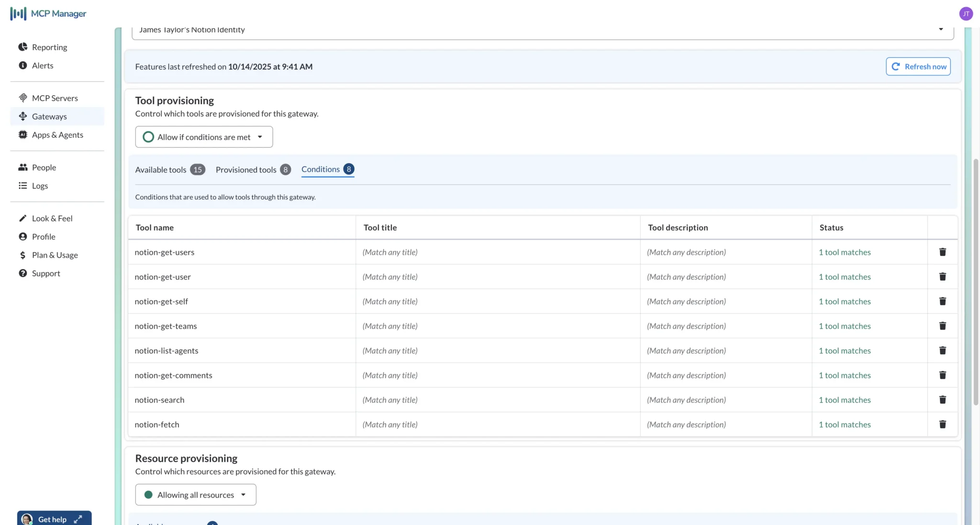Click the JT avatar in the top corner
This screenshot has width=980, height=525.
click(x=966, y=13)
